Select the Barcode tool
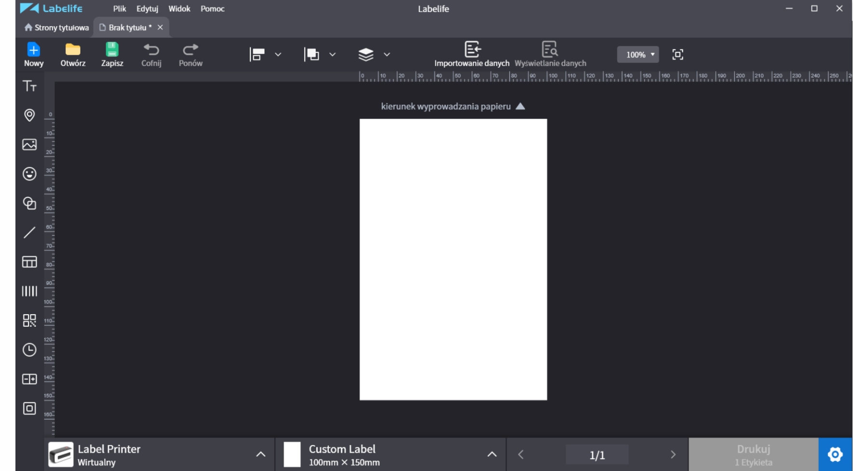The image size is (868, 471). [x=29, y=291]
